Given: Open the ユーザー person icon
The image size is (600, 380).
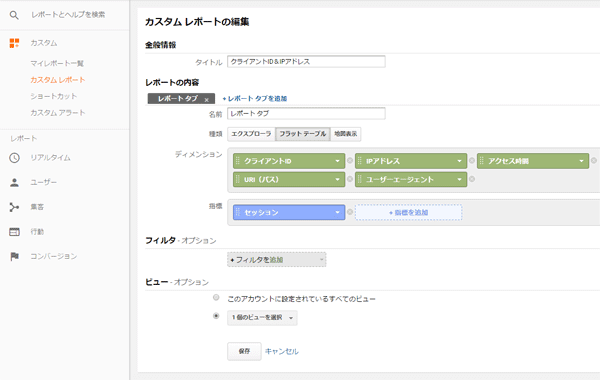Looking at the screenshot, I should (14, 183).
